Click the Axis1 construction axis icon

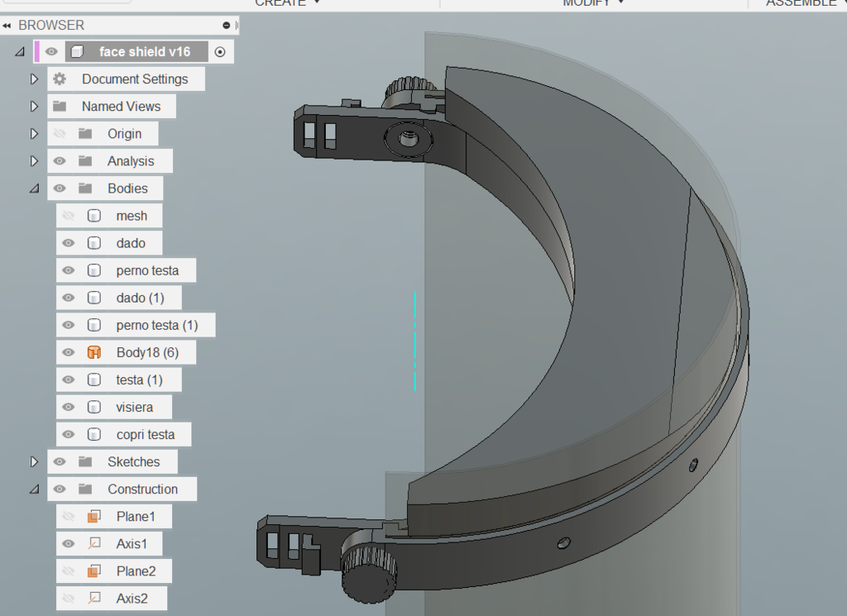pos(93,543)
